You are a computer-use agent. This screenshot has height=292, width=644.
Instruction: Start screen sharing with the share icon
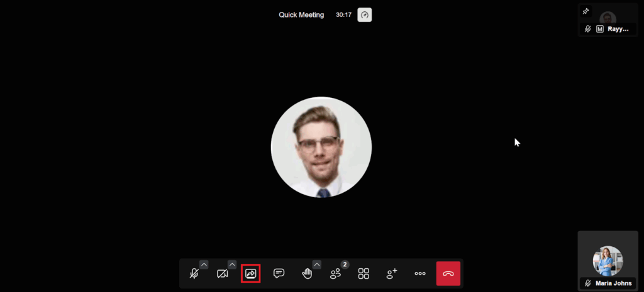pos(250,274)
